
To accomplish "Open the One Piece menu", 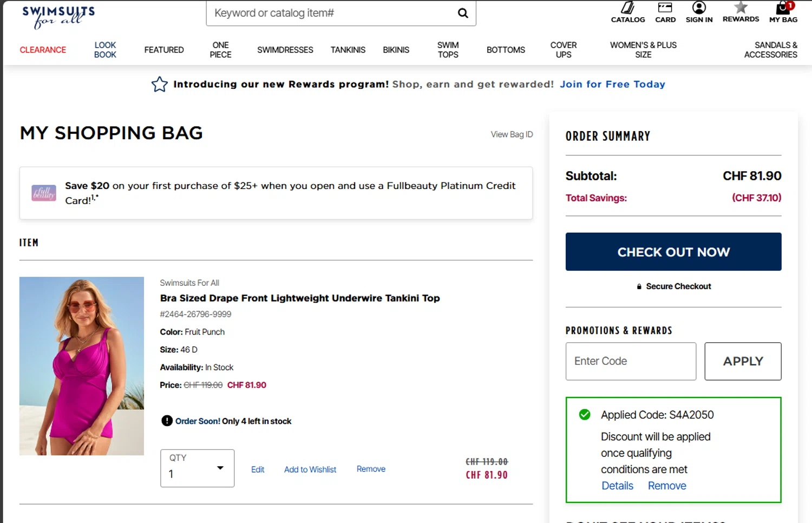I will (x=220, y=50).
